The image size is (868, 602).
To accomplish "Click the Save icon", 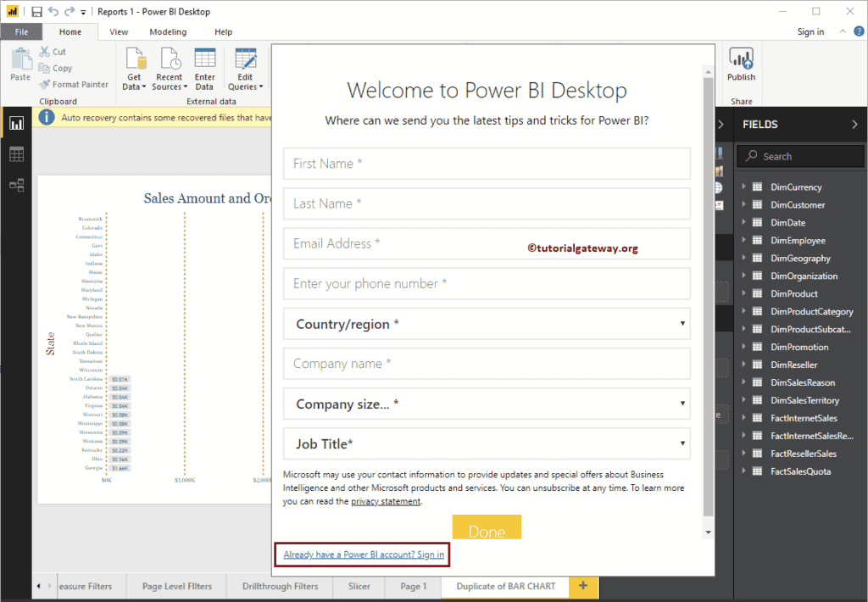I will point(35,11).
